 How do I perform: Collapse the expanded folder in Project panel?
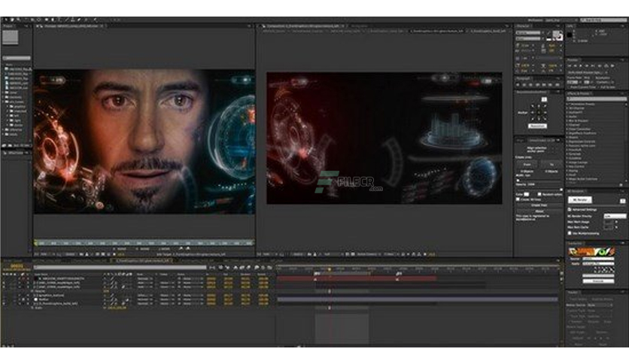click(3, 102)
